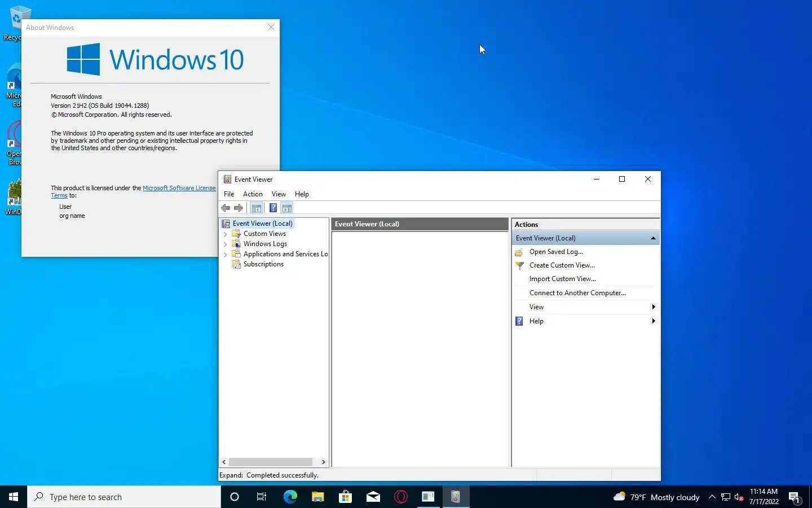Expand Applications and Services Logs arrow
812x508 pixels.
pyautogui.click(x=226, y=254)
